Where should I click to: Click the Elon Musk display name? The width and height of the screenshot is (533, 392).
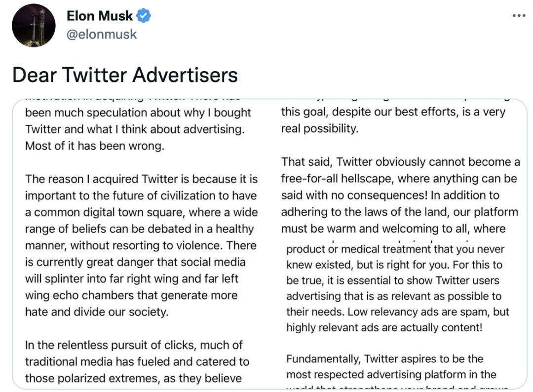coord(100,16)
